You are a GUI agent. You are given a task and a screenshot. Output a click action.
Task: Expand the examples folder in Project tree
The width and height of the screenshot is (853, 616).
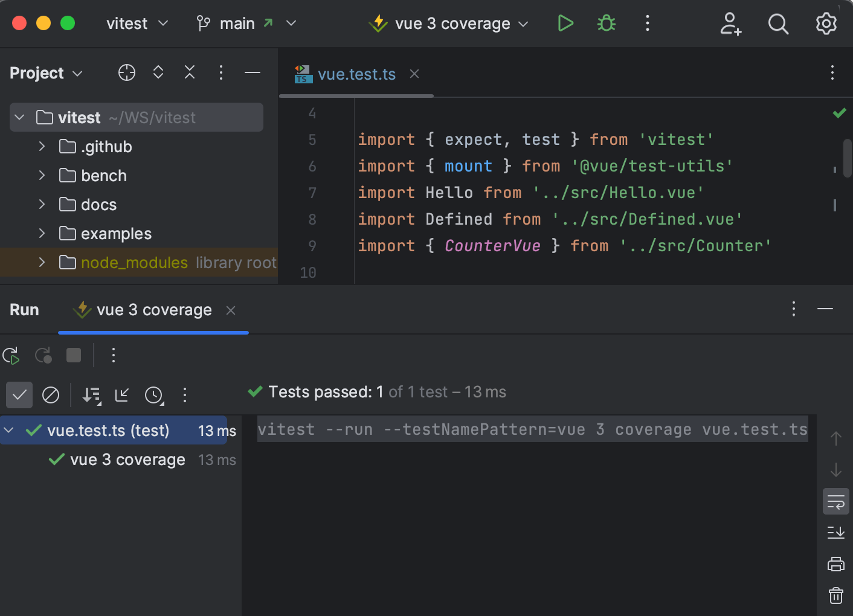[41, 233]
